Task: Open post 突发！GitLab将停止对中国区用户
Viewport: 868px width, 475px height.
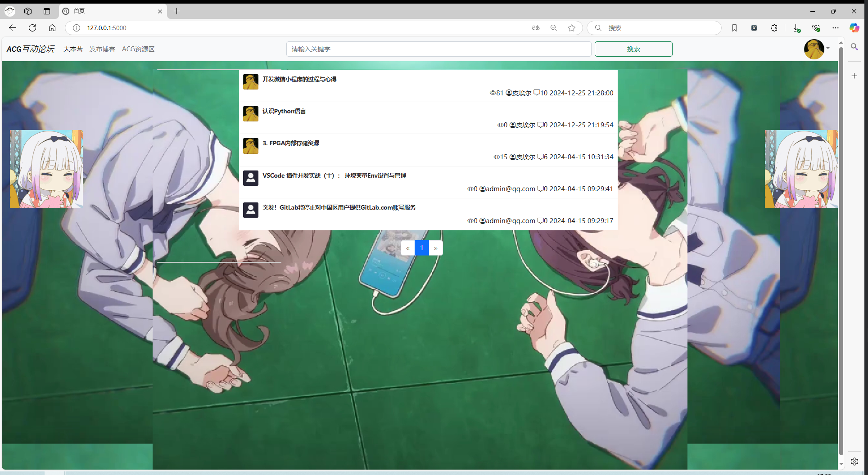Action: [339, 207]
